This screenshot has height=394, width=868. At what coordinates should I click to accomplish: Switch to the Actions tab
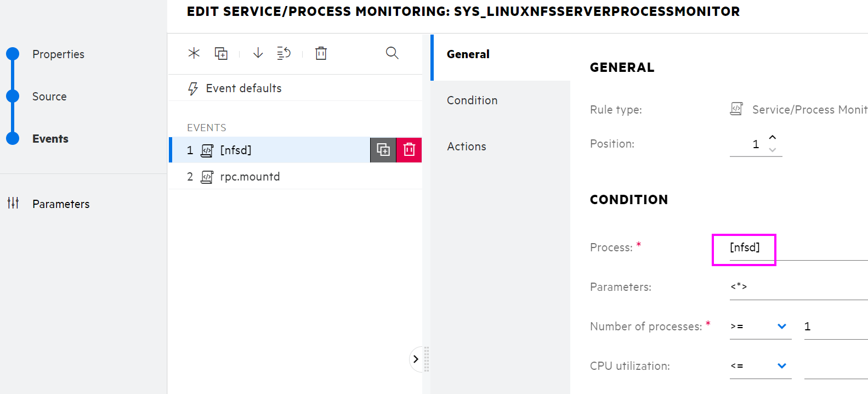467,147
